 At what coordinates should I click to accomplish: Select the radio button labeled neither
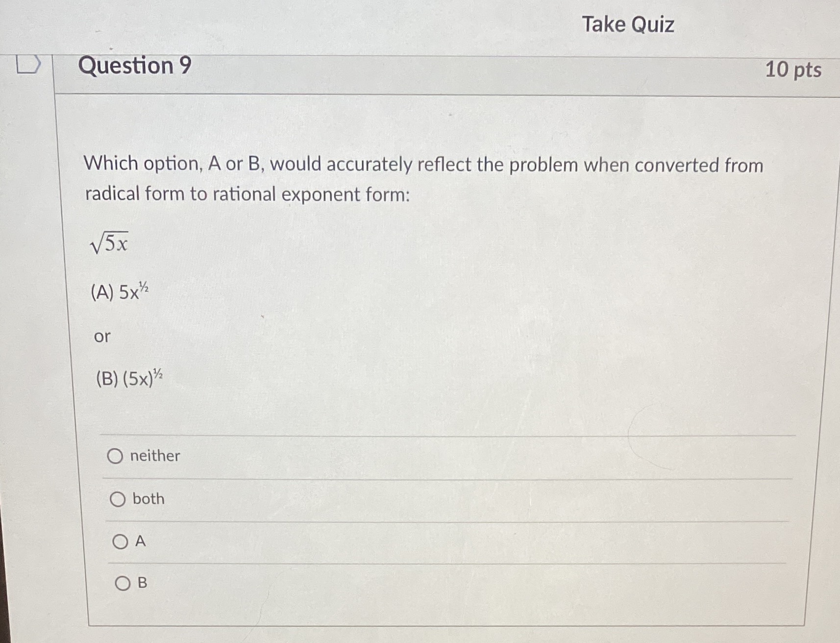pyautogui.click(x=118, y=456)
